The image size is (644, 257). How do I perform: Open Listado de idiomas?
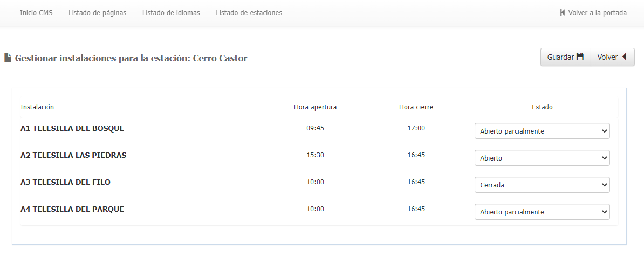click(x=171, y=13)
